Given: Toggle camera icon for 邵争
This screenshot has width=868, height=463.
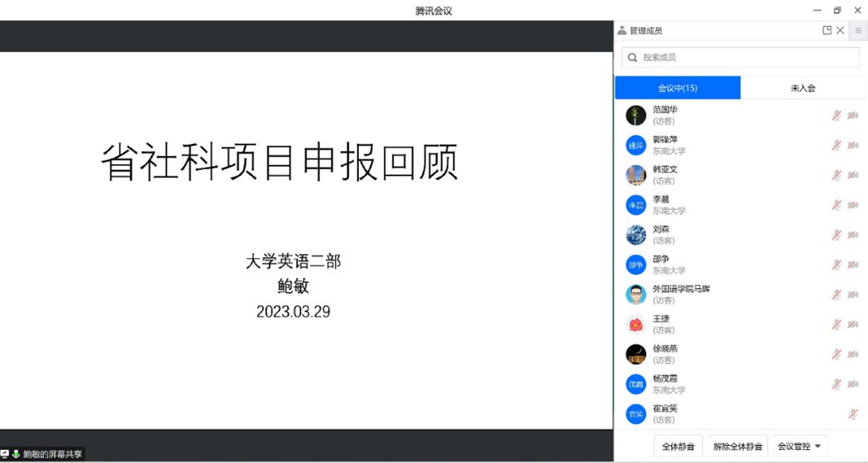Looking at the screenshot, I should point(853,265).
